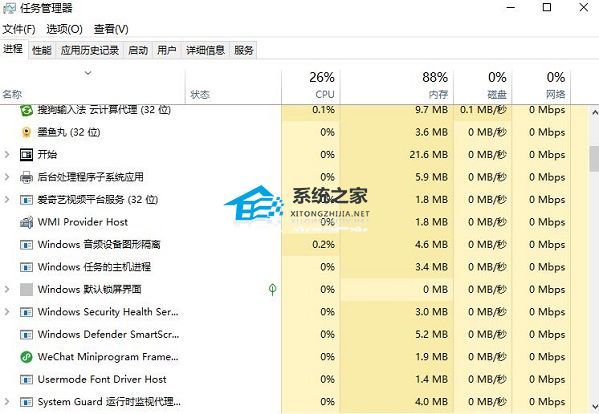The image size is (599, 414).
Task: Click the Windows 任务的主机进程 icon
Action: 26,267
